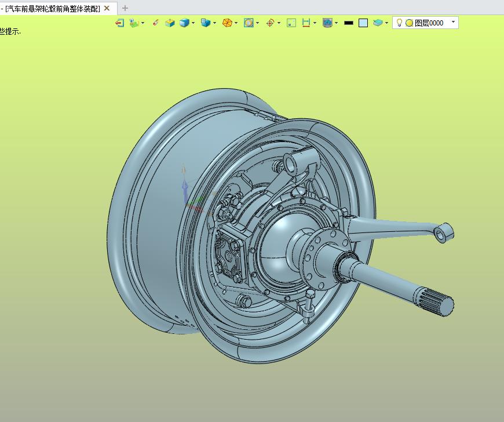Click the blue cube view orientation icon

click(x=205, y=23)
